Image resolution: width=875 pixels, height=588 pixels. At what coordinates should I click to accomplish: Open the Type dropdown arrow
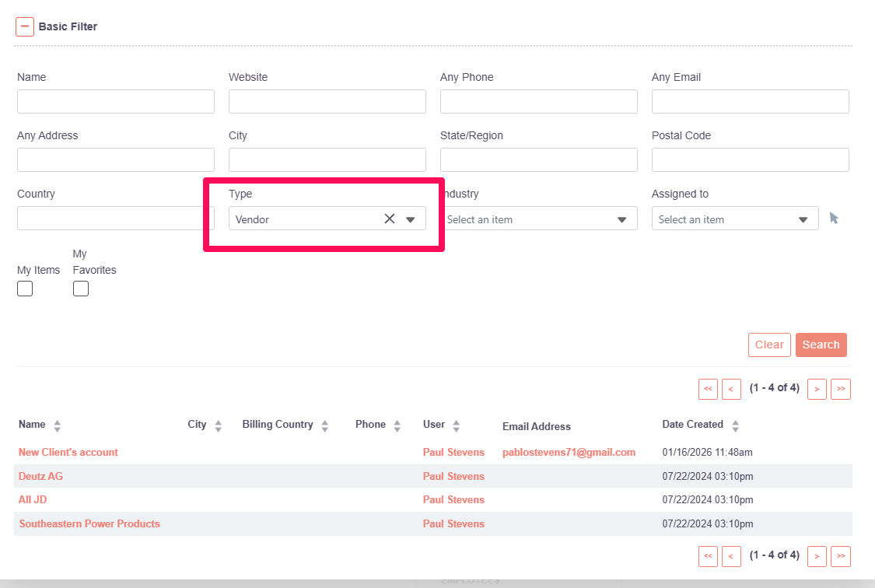pyautogui.click(x=411, y=219)
